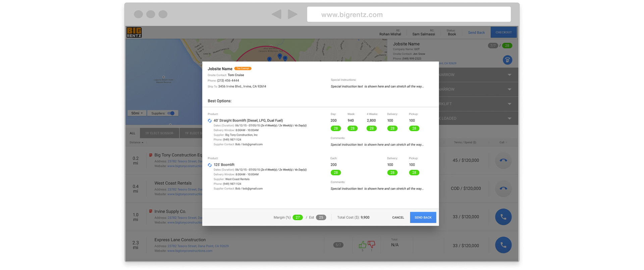Click the BigRentz logo

pos(134,32)
